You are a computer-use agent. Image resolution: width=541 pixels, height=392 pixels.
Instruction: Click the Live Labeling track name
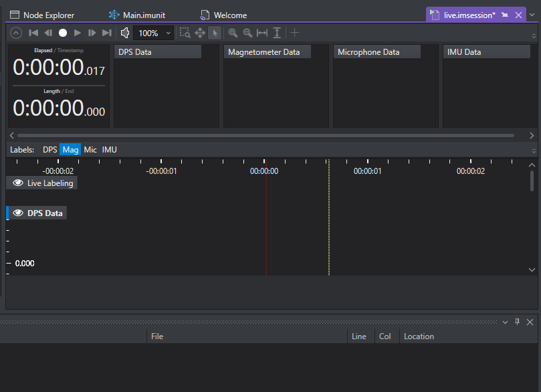50,183
